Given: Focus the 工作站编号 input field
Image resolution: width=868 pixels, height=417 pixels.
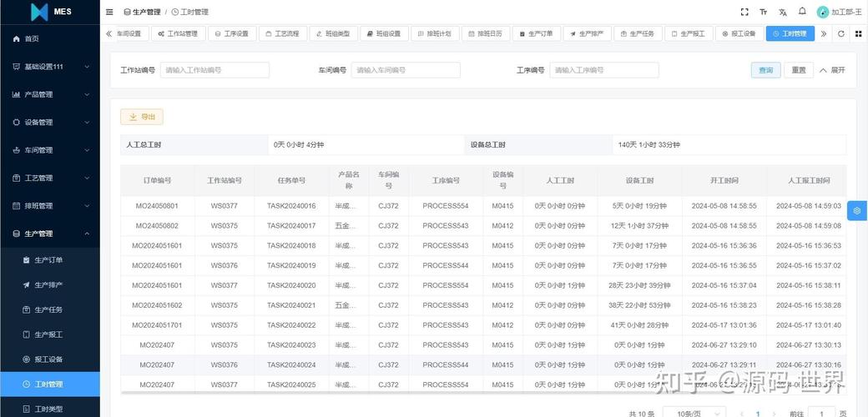Looking at the screenshot, I should 214,70.
